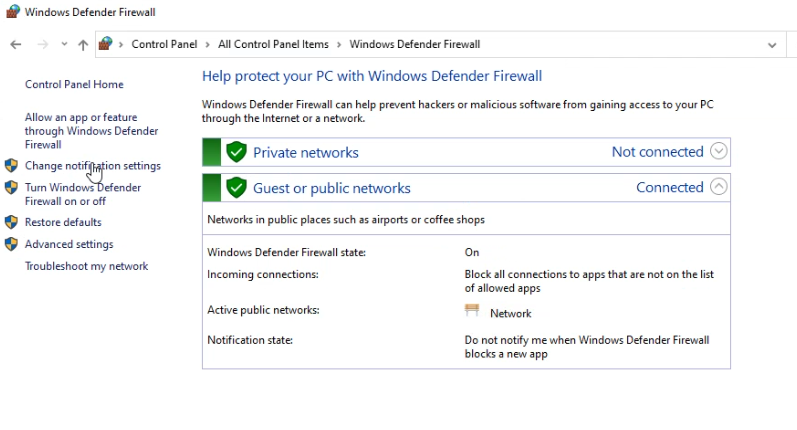Click the Network bench icon
The image size is (797, 430).
[472, 310]
